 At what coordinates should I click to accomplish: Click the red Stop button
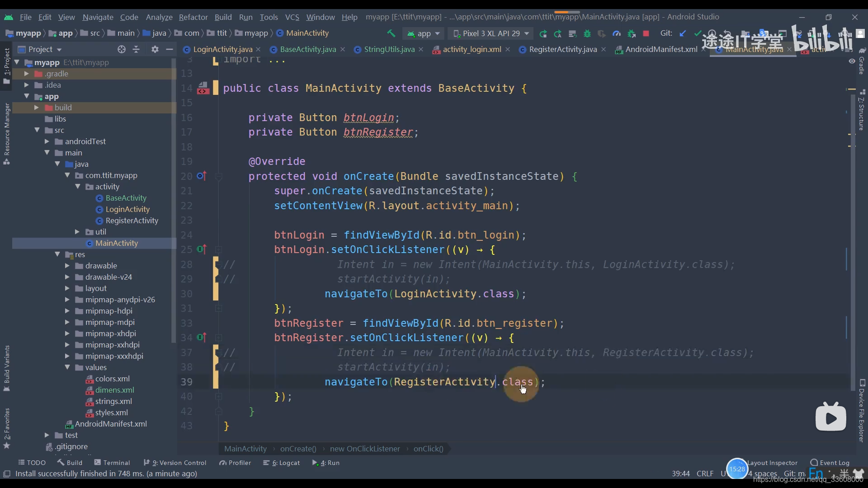pos(646,33)
